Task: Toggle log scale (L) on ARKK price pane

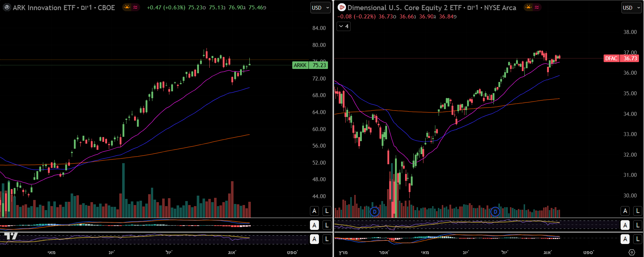Action: pyautogui.click(x=327, y=211)
